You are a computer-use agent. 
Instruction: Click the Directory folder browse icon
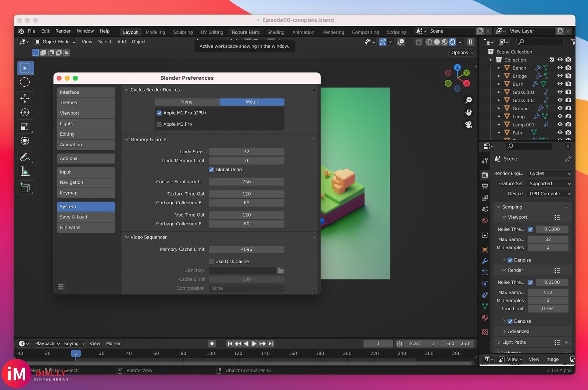tap(280, 271)
